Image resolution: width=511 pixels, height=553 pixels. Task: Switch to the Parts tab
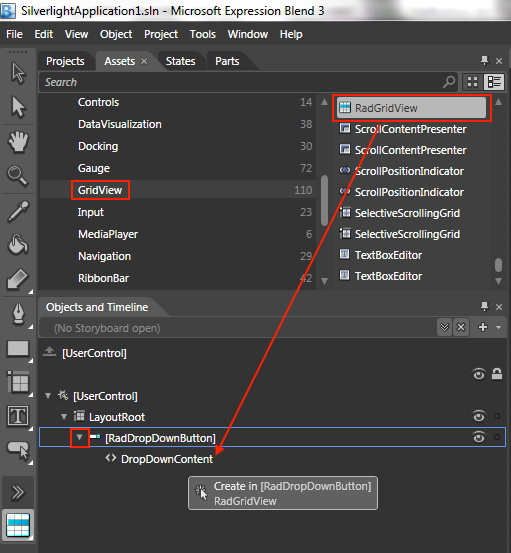(x=227, y=61)
